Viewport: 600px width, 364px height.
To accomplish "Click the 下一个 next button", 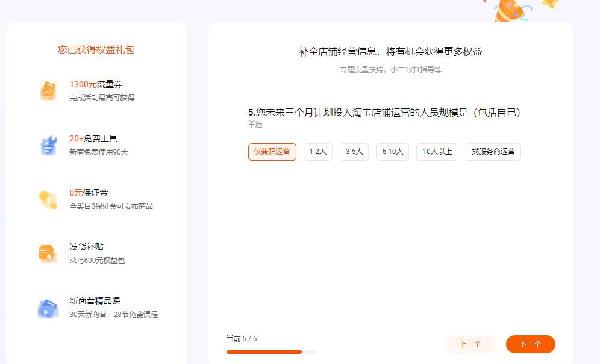I will coord(530,344).
